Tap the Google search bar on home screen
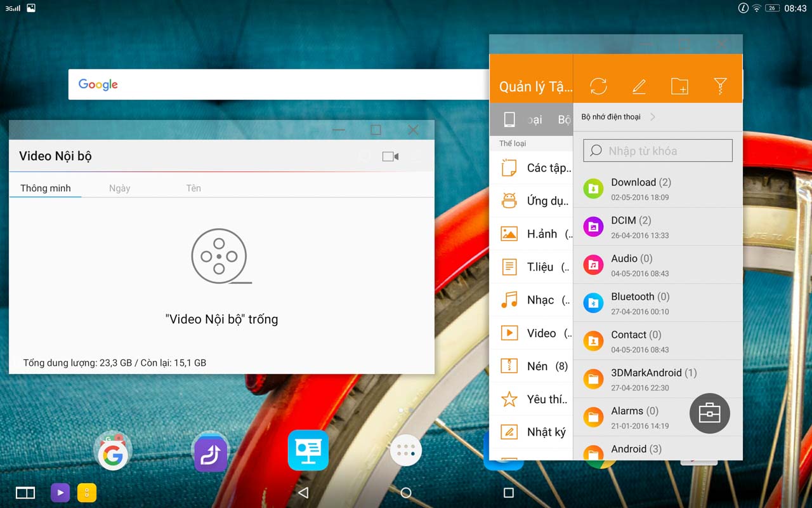Image resolution: width=812 pixels, height=508 pixels. 279,84
